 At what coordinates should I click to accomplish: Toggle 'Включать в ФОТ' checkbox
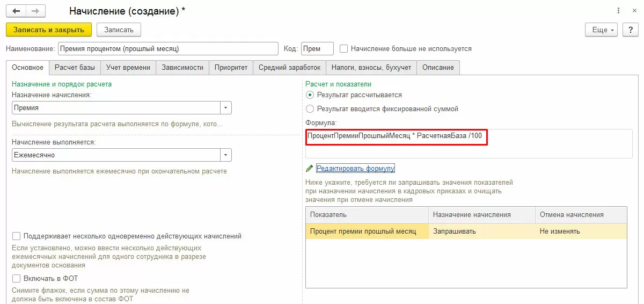(x=16, y=278)
